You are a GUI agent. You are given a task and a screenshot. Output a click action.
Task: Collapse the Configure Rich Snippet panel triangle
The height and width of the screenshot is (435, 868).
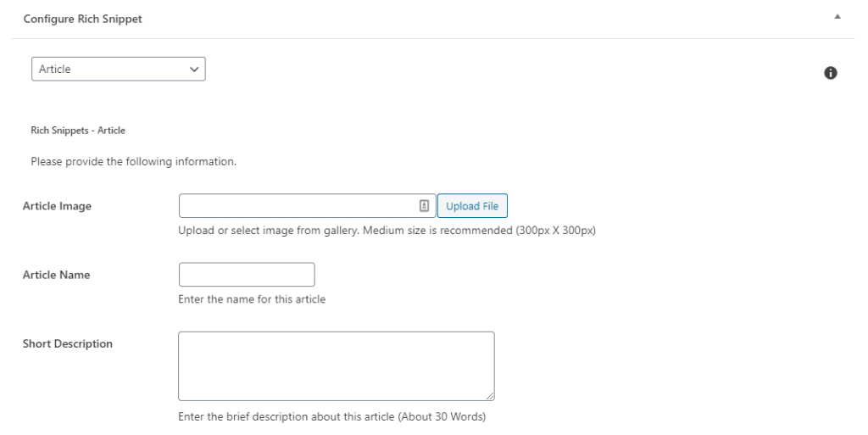tap(837, 17)
